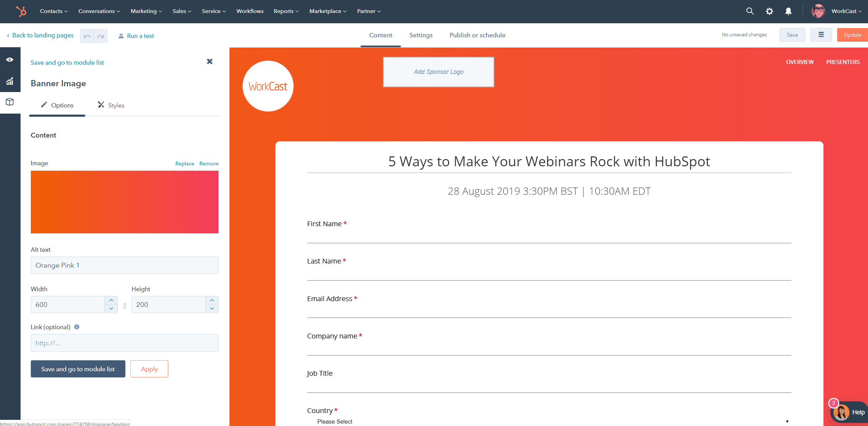The height and width of the screenshot is (426, 868).
Task: Close the Banner Image panel
Action: click(210, 62)
